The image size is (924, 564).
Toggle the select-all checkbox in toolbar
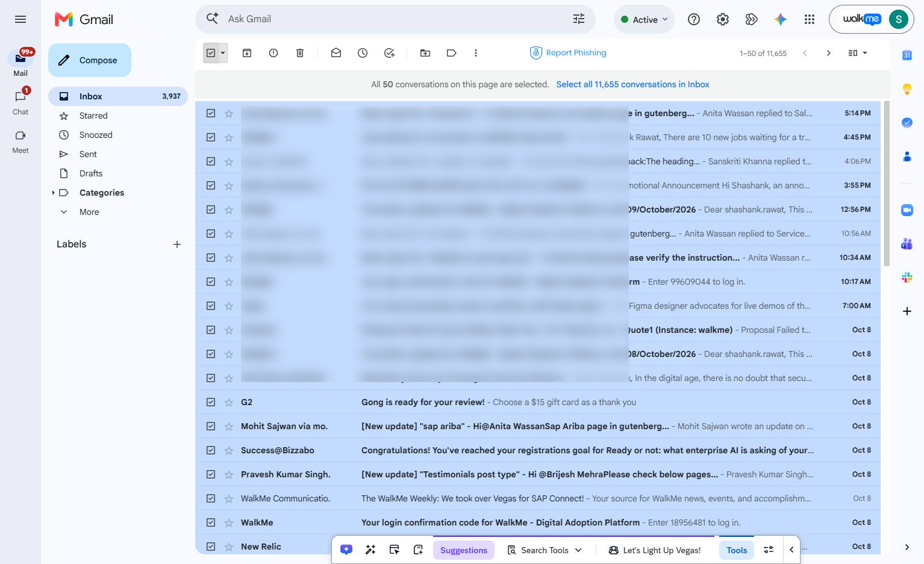click(x=211, y=53)
